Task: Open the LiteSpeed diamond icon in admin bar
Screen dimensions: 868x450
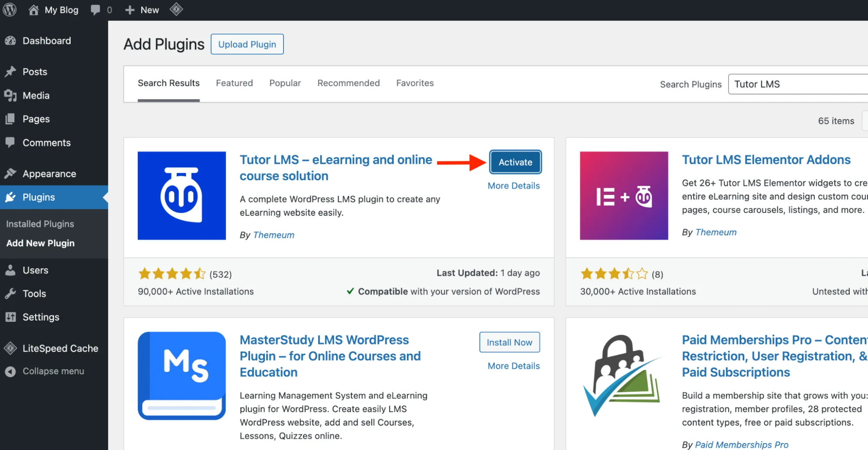Action: (x=176, y=9)
